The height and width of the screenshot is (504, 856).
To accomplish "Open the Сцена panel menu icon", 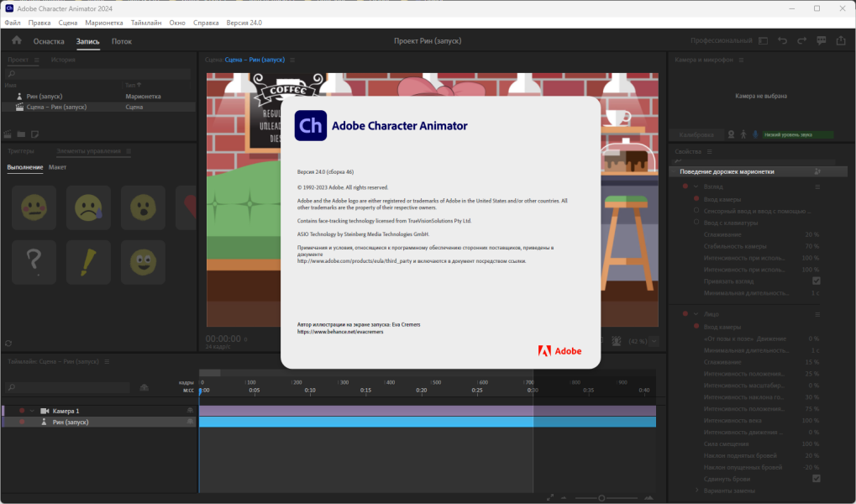I will pyautogui.click(x=292, y=60).
